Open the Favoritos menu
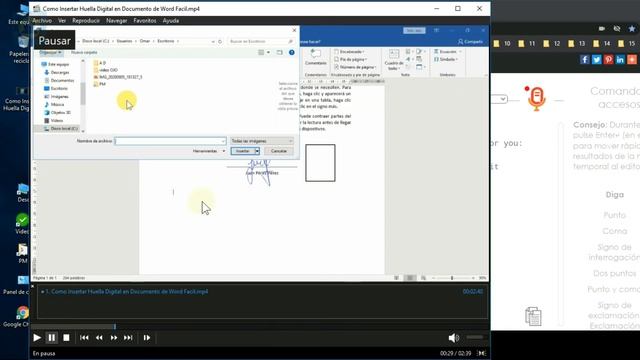The image size is (640, 360). coord(145,20)
